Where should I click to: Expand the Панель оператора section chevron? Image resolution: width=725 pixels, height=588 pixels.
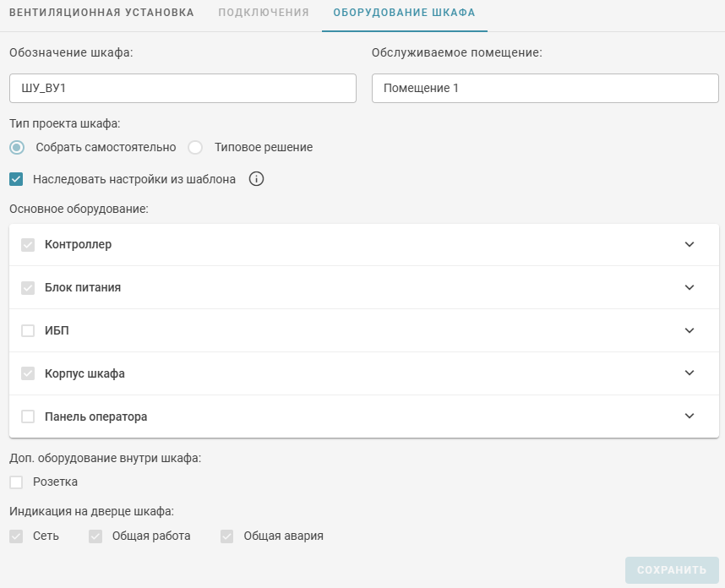[690, 416]
